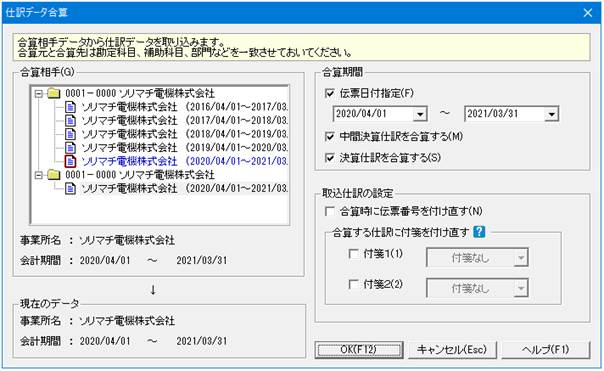Collapse the first 0001-0000 tree node
This screenshot has width=604, height=371.
[x=39, y=94]
